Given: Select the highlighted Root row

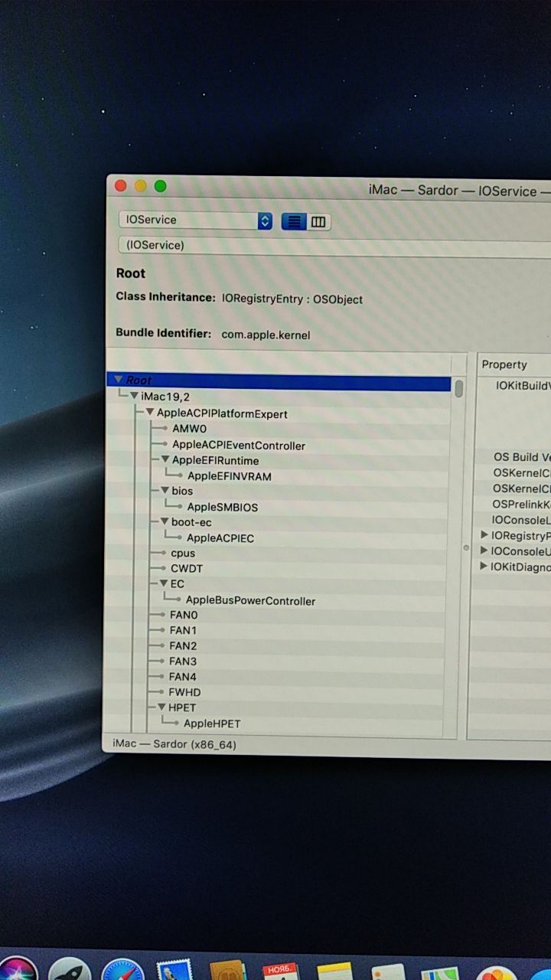Looking at the screenshot, I should (279, 381).
